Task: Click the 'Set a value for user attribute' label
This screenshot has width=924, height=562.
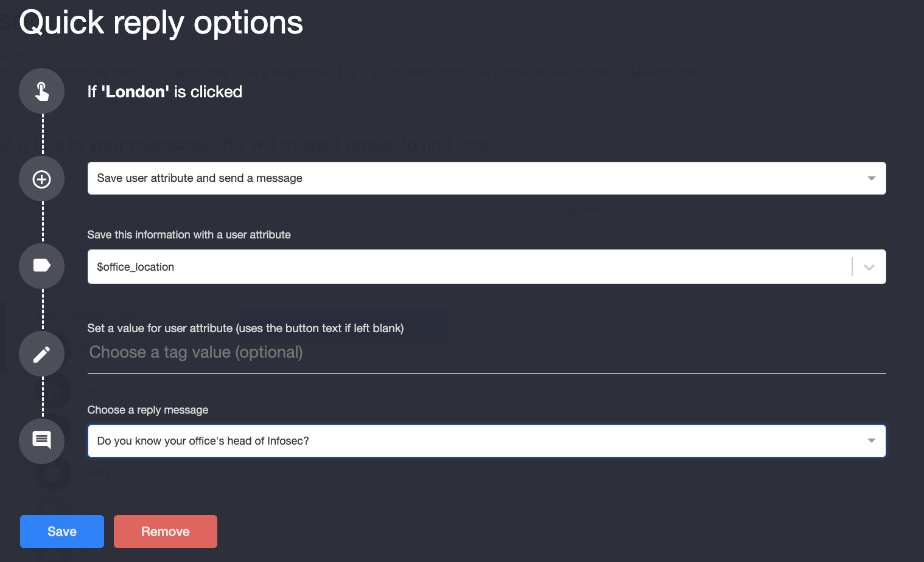Action: [245, 328]
